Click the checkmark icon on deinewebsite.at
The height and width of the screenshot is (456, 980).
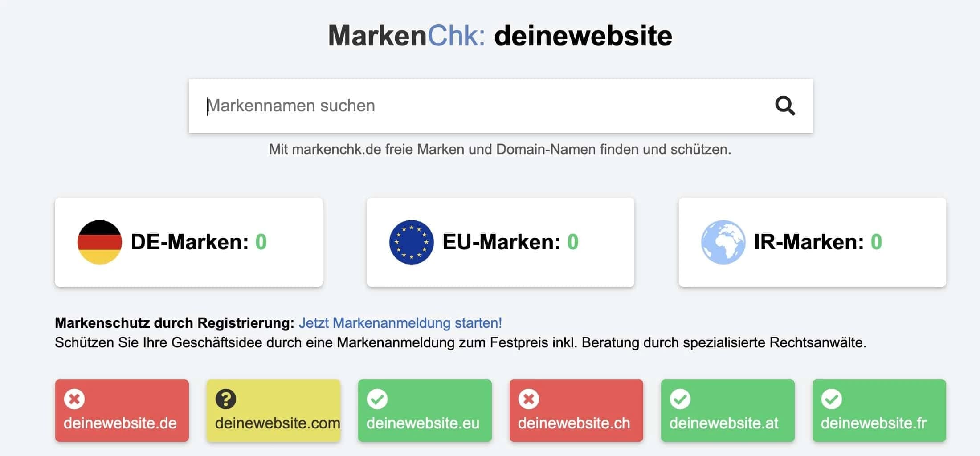coord(681,399)
